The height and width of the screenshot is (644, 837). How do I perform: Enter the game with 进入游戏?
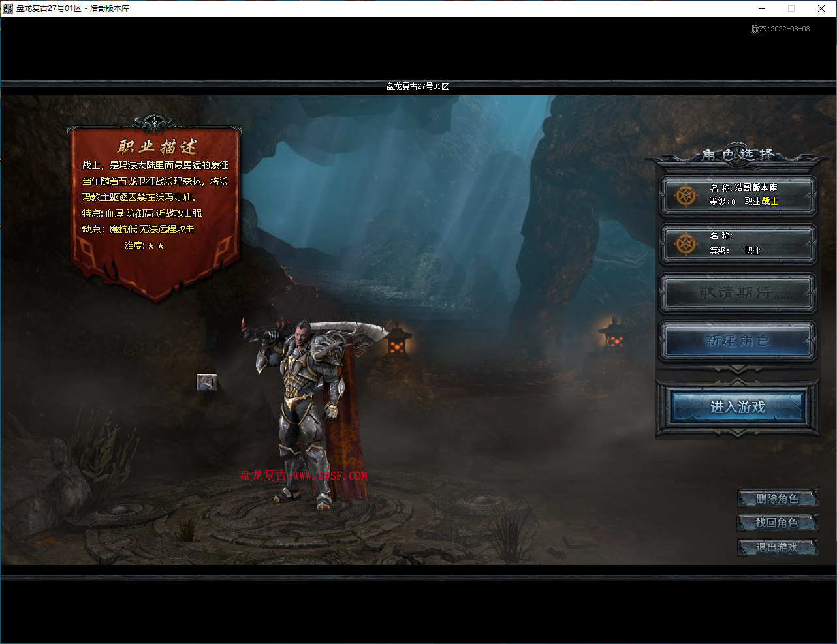click(738, 407)
